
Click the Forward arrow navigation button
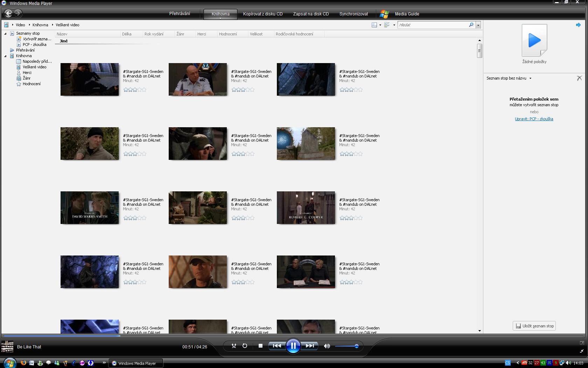18,14
